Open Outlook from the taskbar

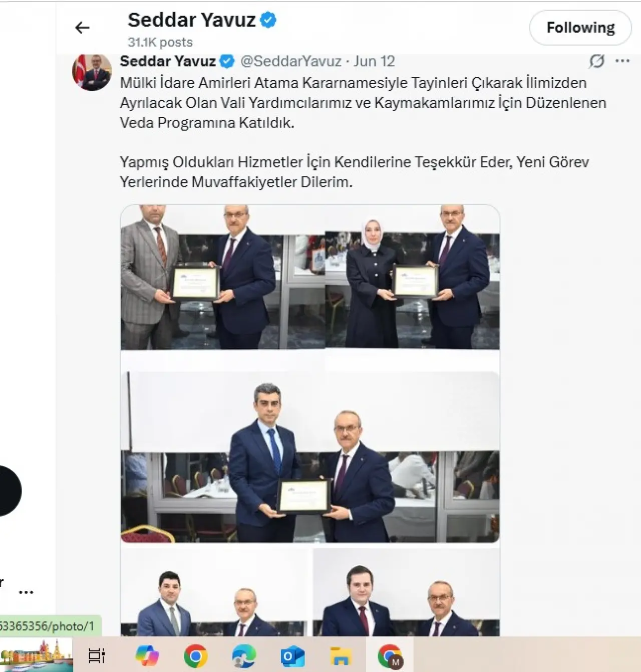(293, 656)
